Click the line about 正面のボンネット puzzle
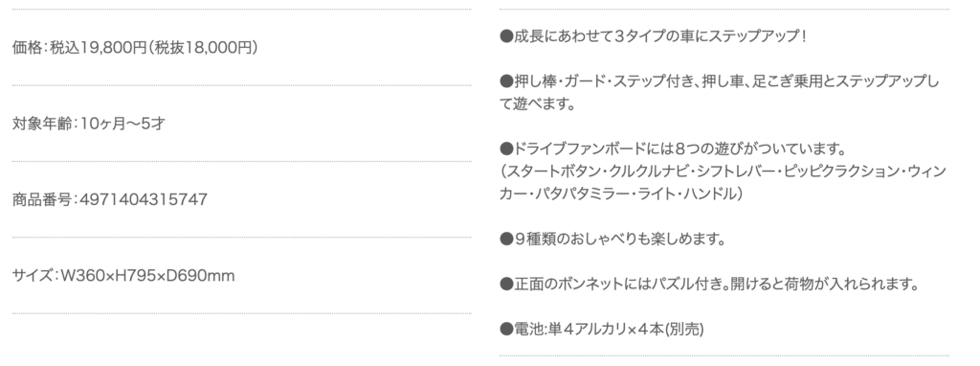The image size is (980, 366). 709,285
